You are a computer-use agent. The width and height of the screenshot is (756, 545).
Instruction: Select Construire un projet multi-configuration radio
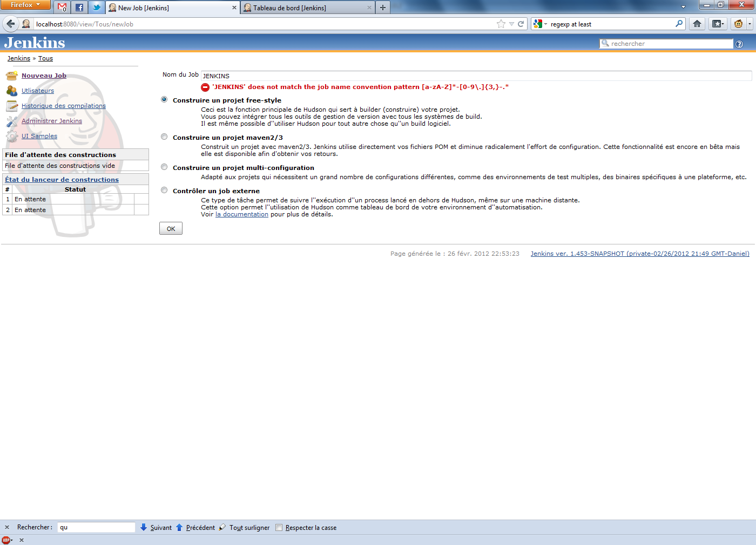click(164, 167)
